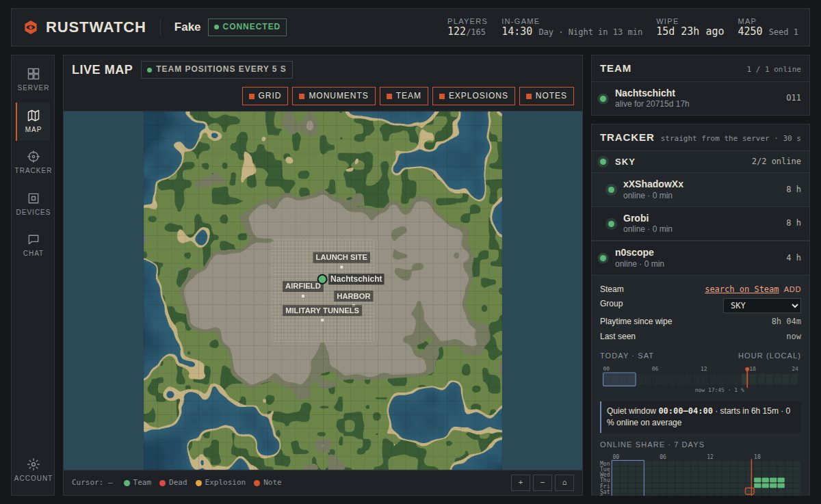Toggle the Team map layer

coord(404,96)
